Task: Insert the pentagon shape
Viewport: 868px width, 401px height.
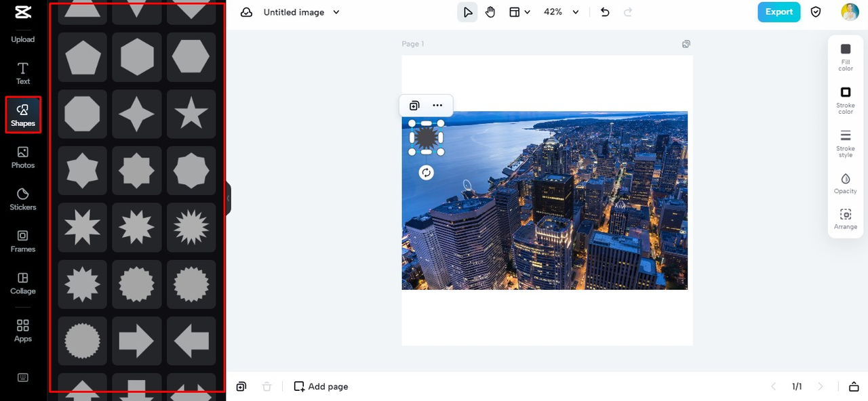Action: [83, 57]
